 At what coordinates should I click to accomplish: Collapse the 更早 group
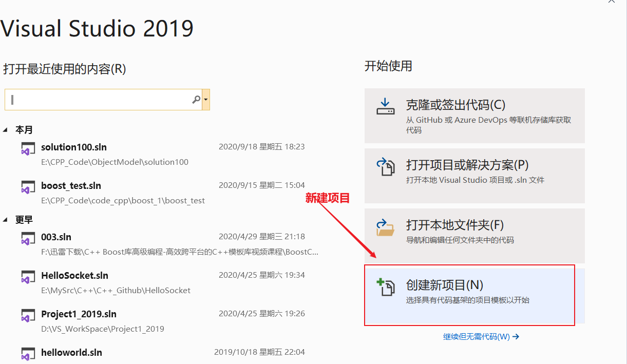[x=5, y=220]
